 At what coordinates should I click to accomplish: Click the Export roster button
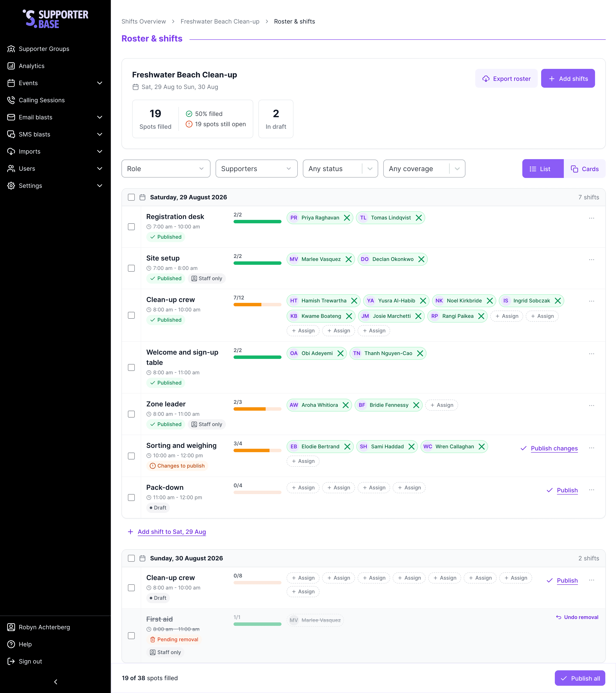point(506,78)
